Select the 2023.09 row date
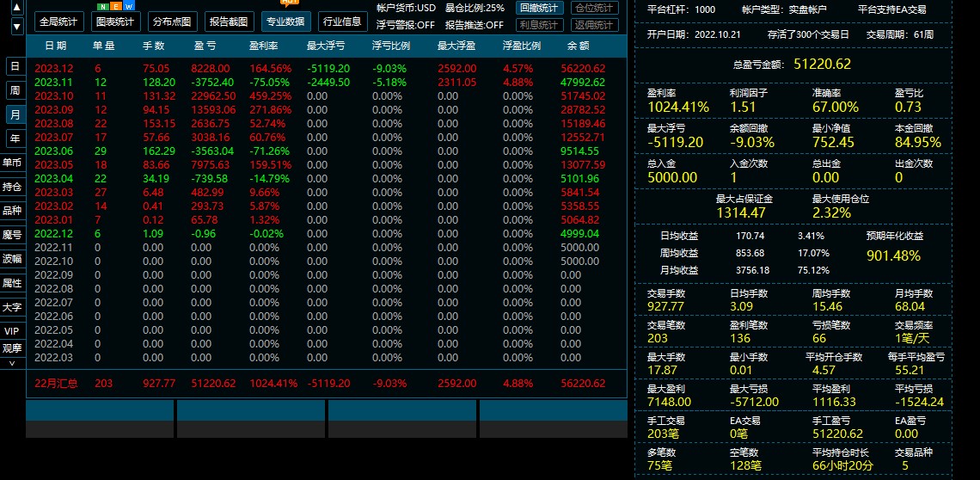 (x=53, y=109)
